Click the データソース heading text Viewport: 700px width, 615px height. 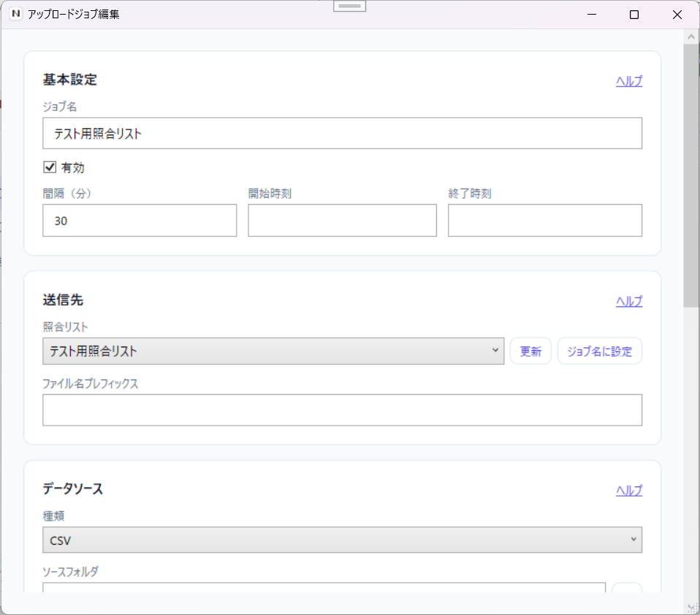click(x=73, y=488)
